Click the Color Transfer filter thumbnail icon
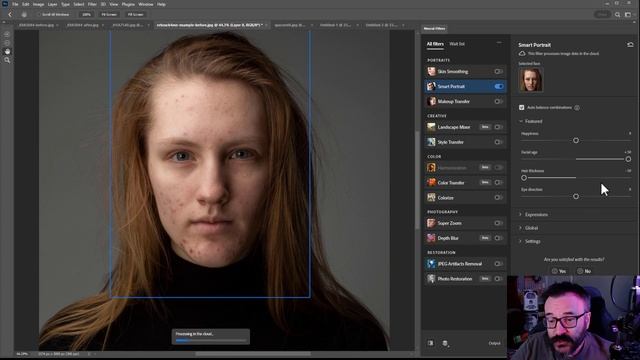Image resolution: width=640 pixels, height=360 pixels. (431, 182)
